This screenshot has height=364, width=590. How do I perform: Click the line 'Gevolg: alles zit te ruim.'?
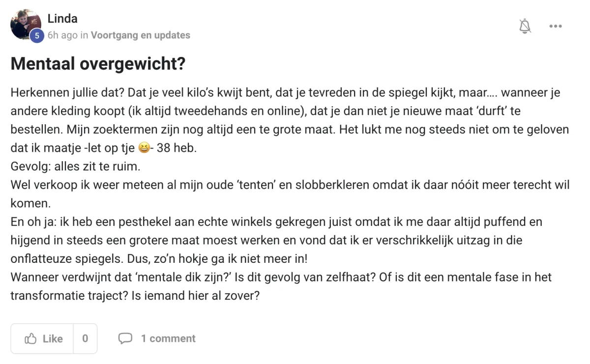[76, 167]
